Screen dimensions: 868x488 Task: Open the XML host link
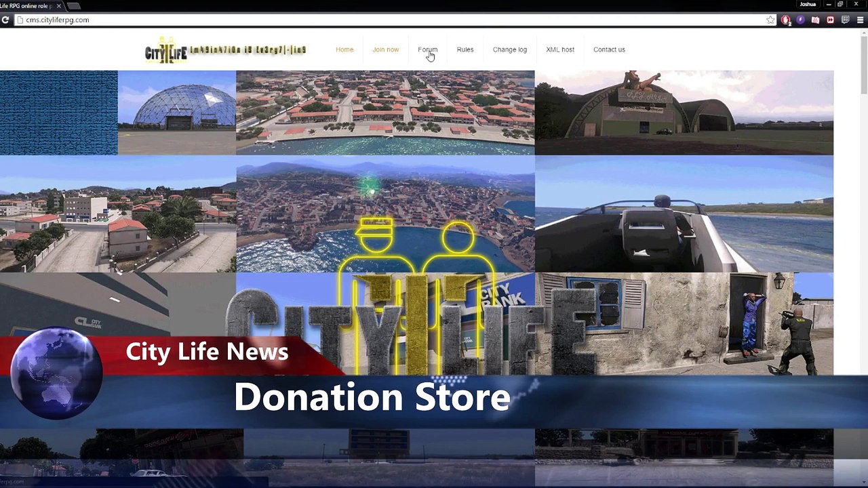point(560,49)
